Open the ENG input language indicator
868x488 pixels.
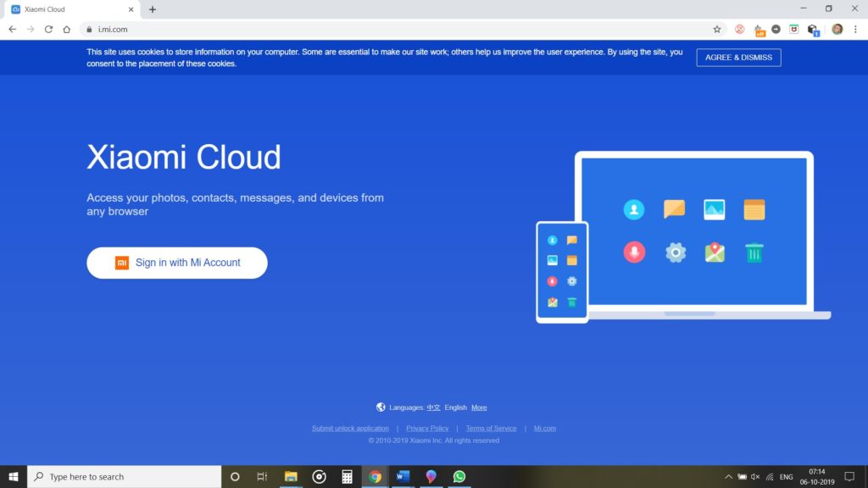click(x=786, y=476)
